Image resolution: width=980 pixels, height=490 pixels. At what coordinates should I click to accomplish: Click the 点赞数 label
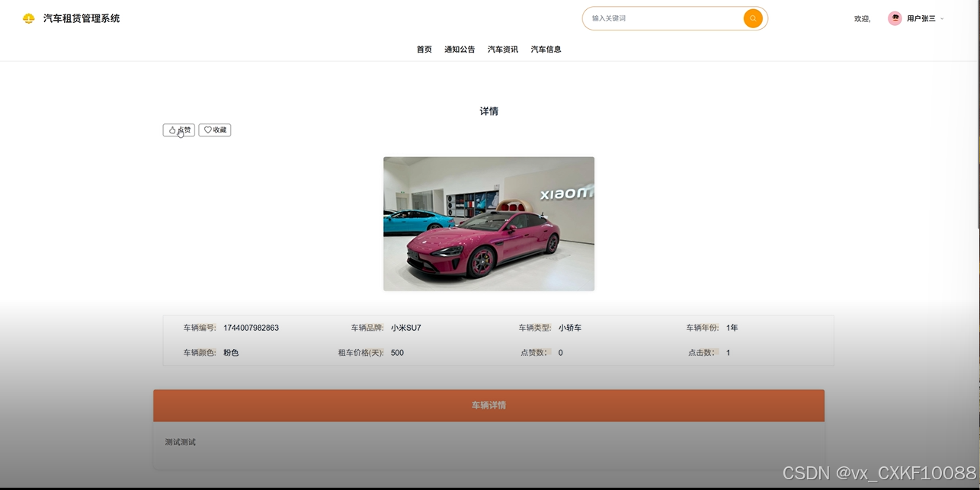(x=536, y=353)
